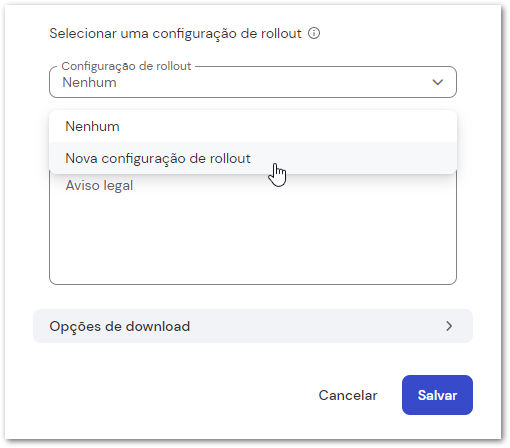Viewport: 510px width, 448px height.
Task: Show help tooltip for rollout configuration
Action: pyautogui.click(x=314, y=33)
